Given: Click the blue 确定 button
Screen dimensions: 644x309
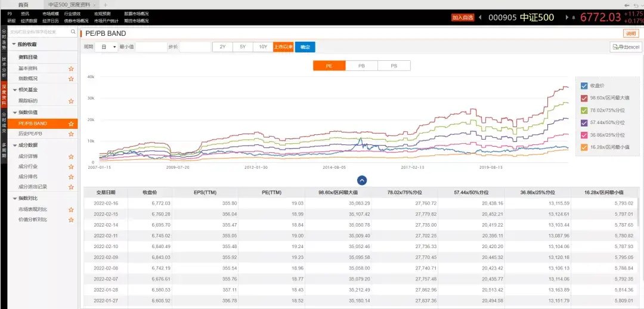Looking at the screenshot, I should pos(305,47).
